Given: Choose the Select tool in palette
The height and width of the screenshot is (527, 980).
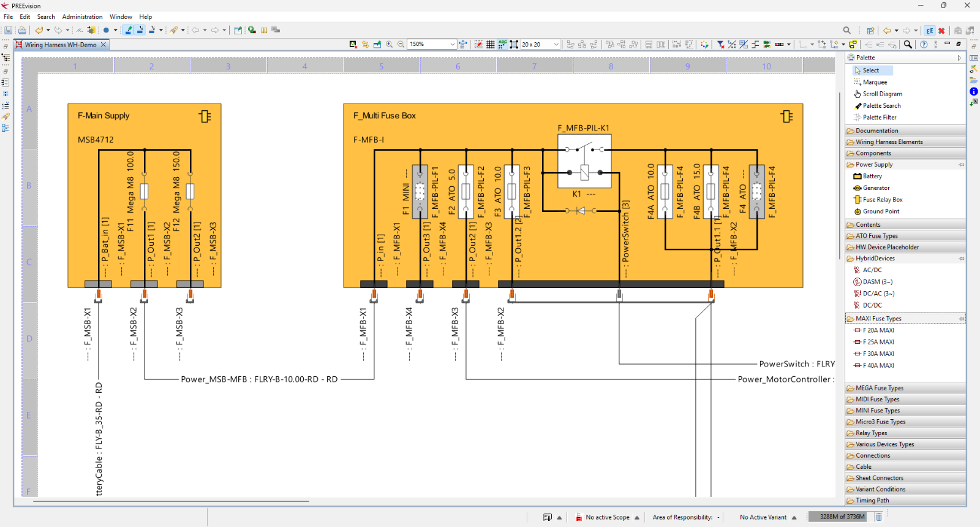Looking at the screenshot, I should pyautogui.click(x=872, y=70).
